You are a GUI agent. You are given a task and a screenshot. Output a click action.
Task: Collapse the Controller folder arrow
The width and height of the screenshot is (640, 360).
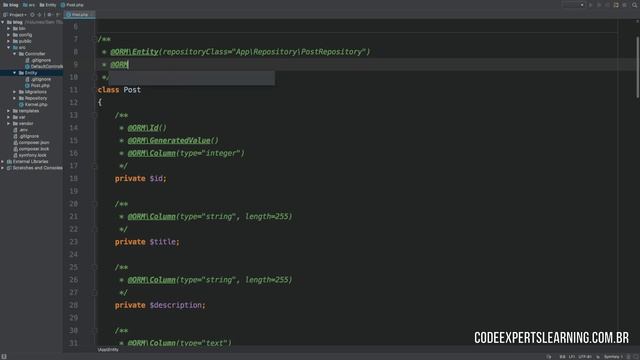point(15,54)
